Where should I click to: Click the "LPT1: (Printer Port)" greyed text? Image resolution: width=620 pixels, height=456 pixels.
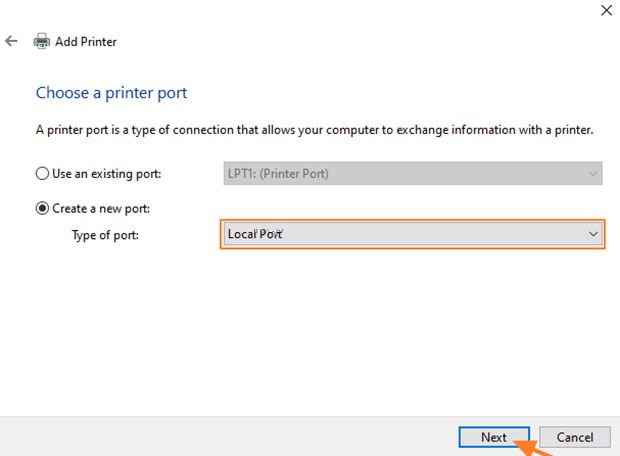[x=278, y=173]
